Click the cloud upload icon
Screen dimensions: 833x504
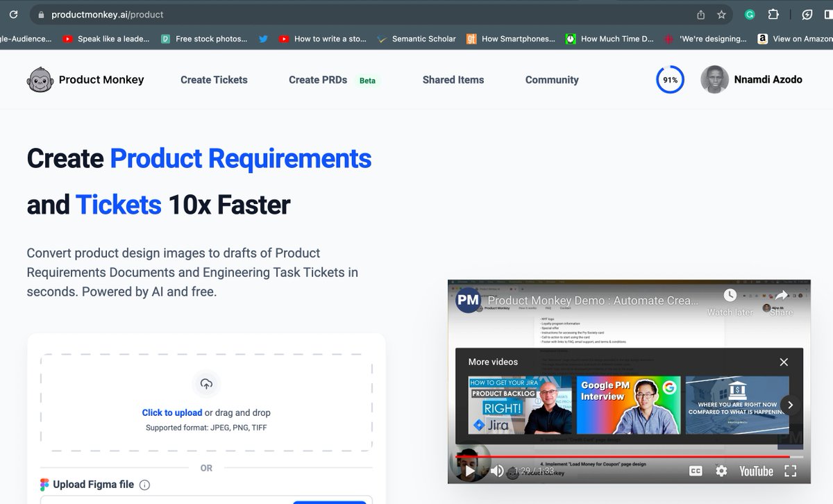[x=206, y=384]
